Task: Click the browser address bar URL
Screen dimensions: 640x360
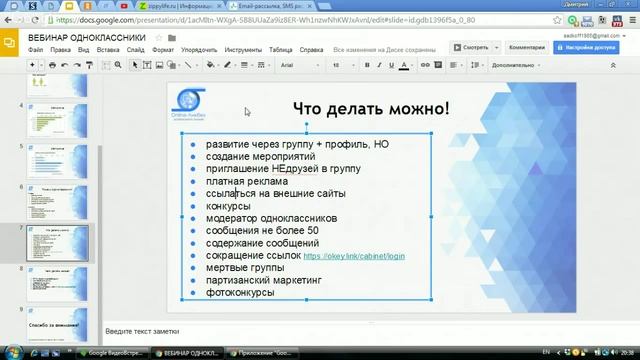Action: [x=265, y=20]
